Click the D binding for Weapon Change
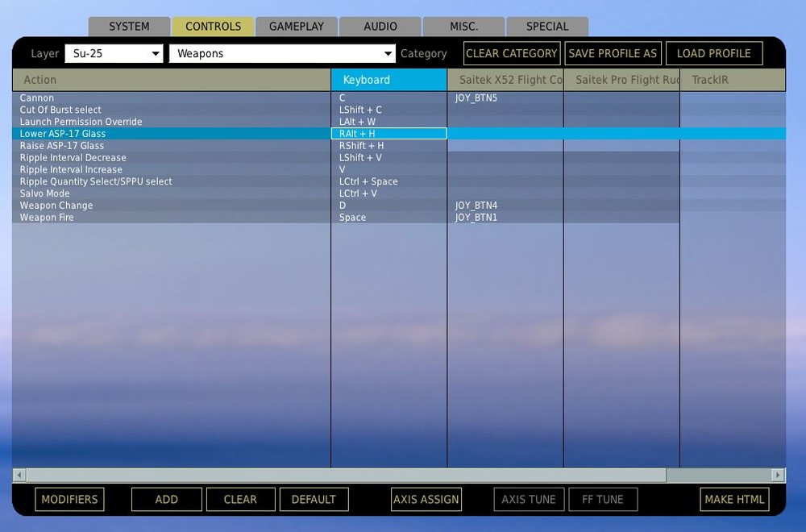The height and width of the screenshot is (532, 806). click(389, 205)
